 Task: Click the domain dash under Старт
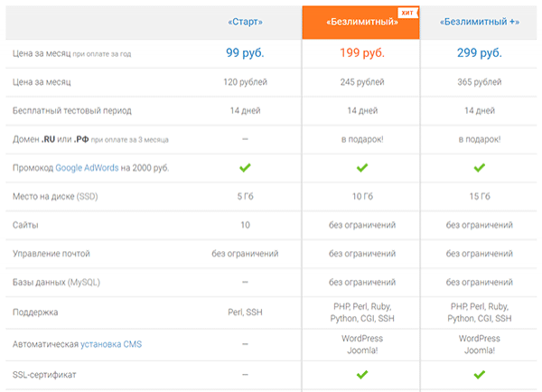[x=245, y=139]
